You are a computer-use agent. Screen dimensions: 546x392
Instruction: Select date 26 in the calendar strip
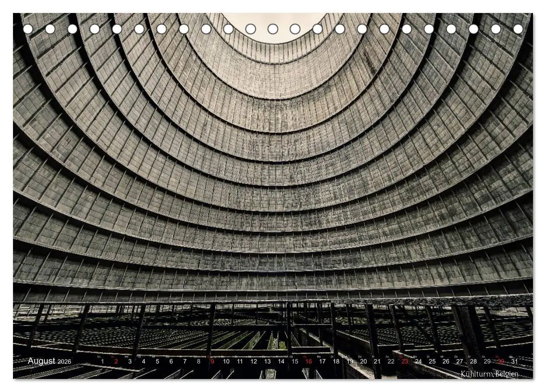[x=446, y=361]
